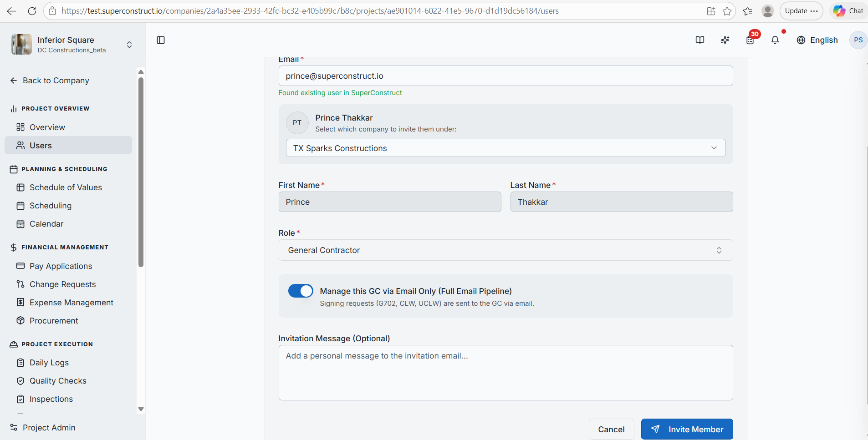Open Daily Logs

pyautogui.click(x=68, y=363)
